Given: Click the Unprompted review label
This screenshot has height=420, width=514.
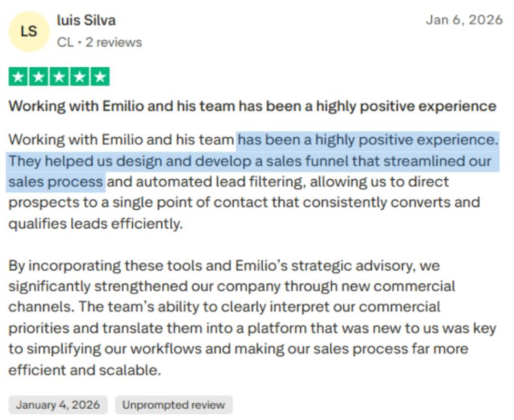Looking at the screenshot, I should [173, 405].
